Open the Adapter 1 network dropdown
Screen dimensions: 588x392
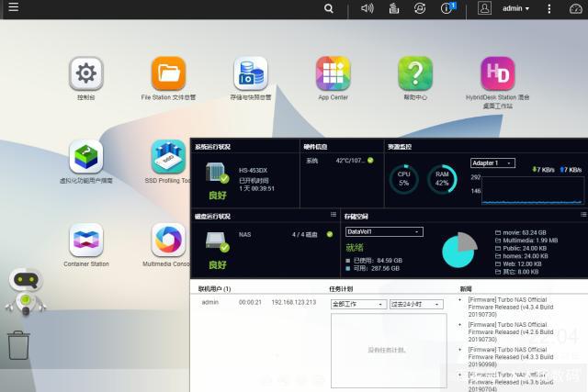(x=492, y=163)
